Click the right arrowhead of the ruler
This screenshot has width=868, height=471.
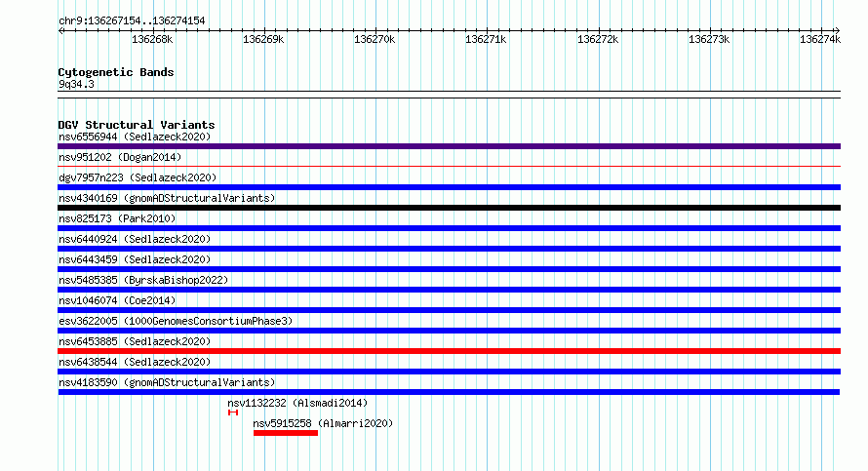click(x=838, y=31)
